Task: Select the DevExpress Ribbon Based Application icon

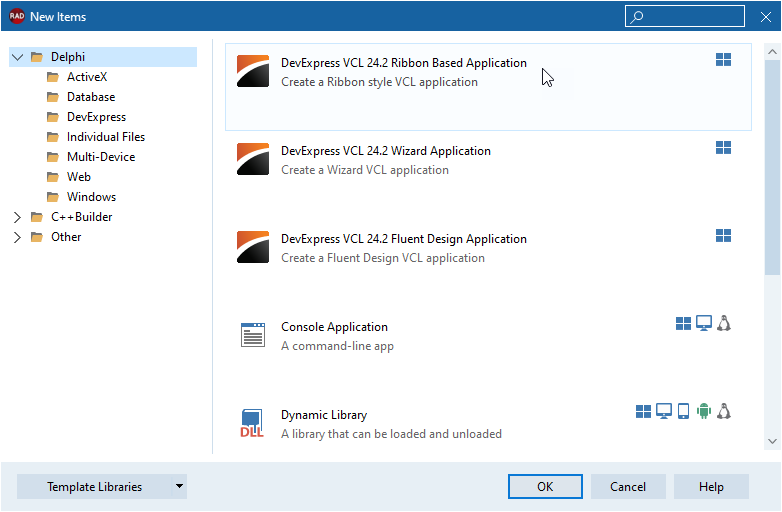Action: (x=253, y=72)
